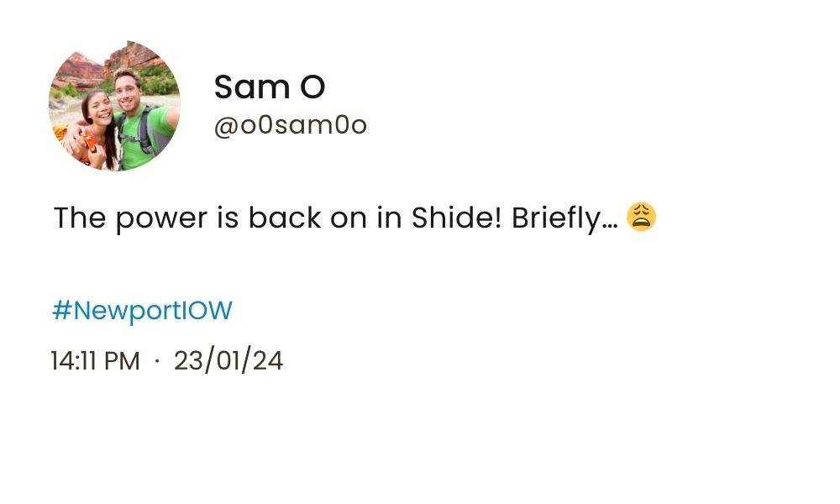This screenshot has width=840, height=504.
Task: Open the #NewportIOW hashtag
Action: pyautogui.click(x=142, y=311)
